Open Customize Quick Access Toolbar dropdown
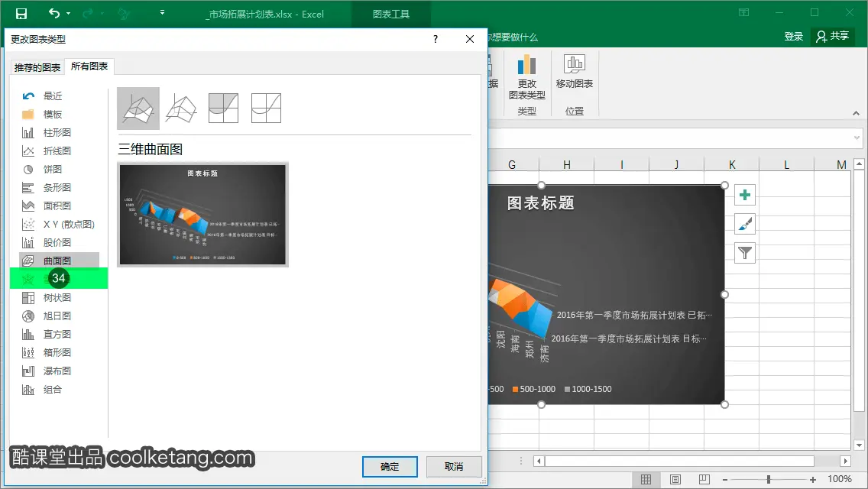The width and height of the screenshot is (868, 489). click(162, 12)
